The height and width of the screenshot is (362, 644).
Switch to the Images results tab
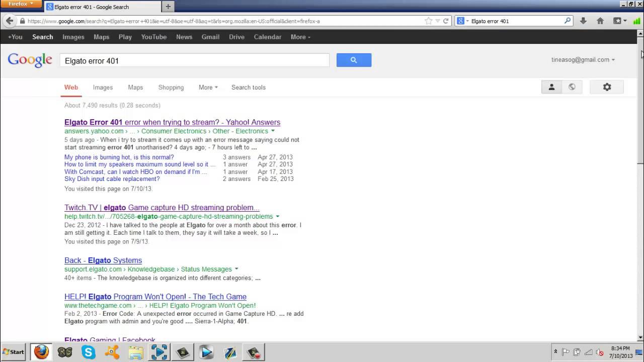pos(103,87)
